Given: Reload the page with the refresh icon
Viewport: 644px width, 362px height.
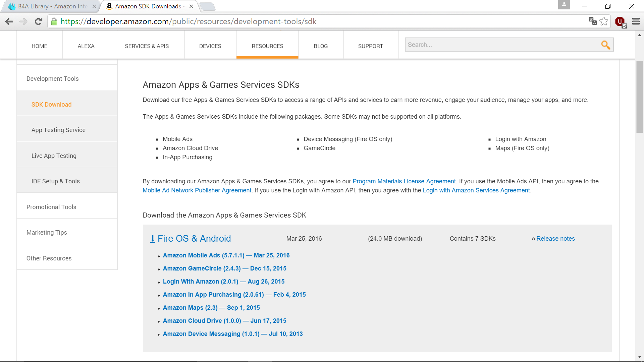Looking at the screenshot, I should coord(38,21).
